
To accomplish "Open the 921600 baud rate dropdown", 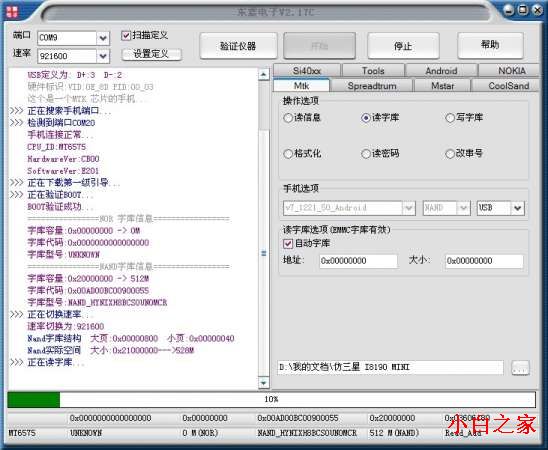I will tap(103, 56).
